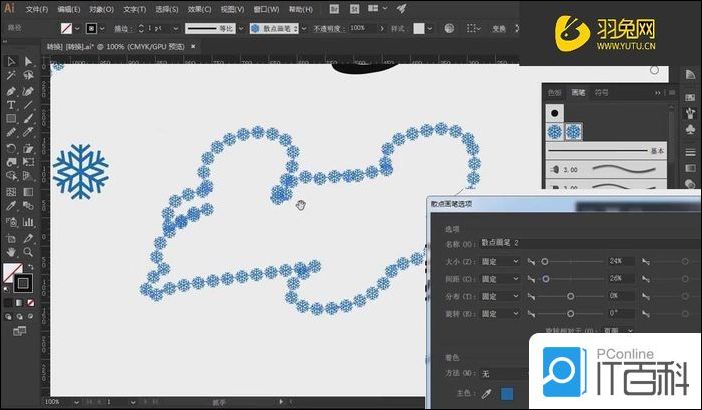Select the Type tool

click(11, 104)
